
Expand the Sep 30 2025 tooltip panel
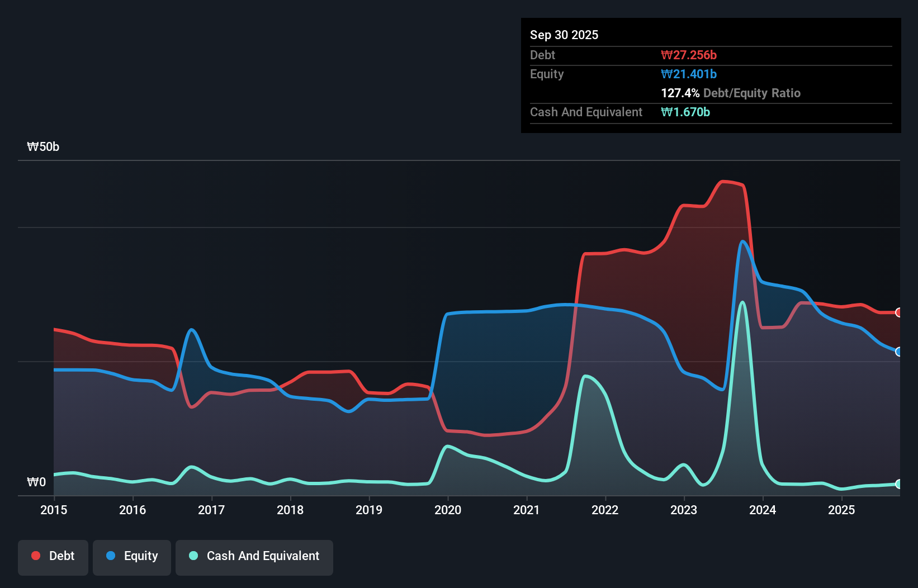pos(564,35)
